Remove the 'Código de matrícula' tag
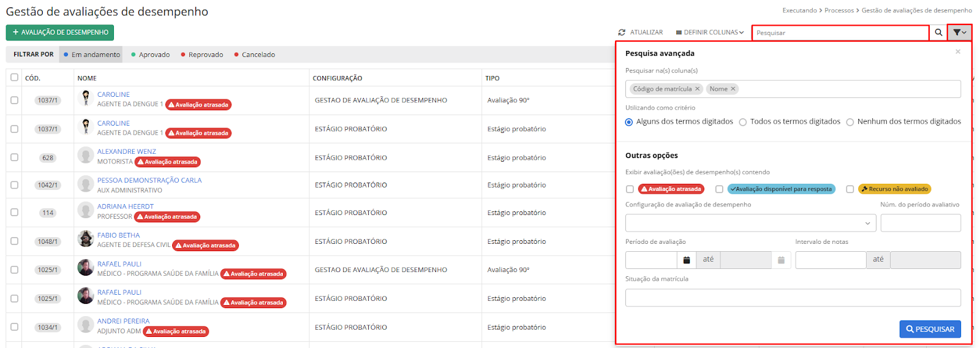Viewport: 980px width, 348px height. (697, 89)
